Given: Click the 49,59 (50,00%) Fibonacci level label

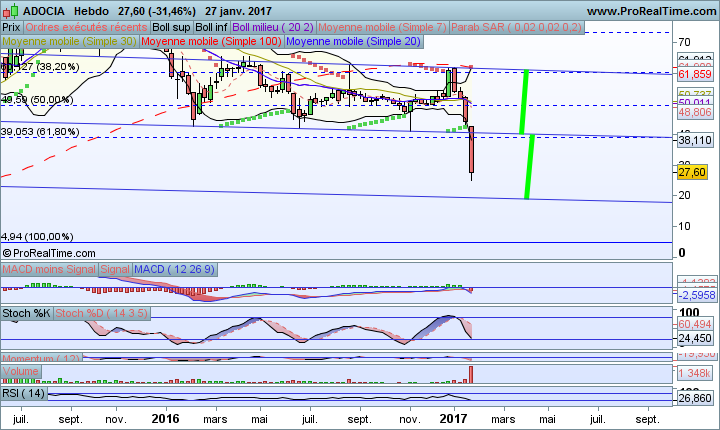Looking at the screenshot, I should (37, 100).
